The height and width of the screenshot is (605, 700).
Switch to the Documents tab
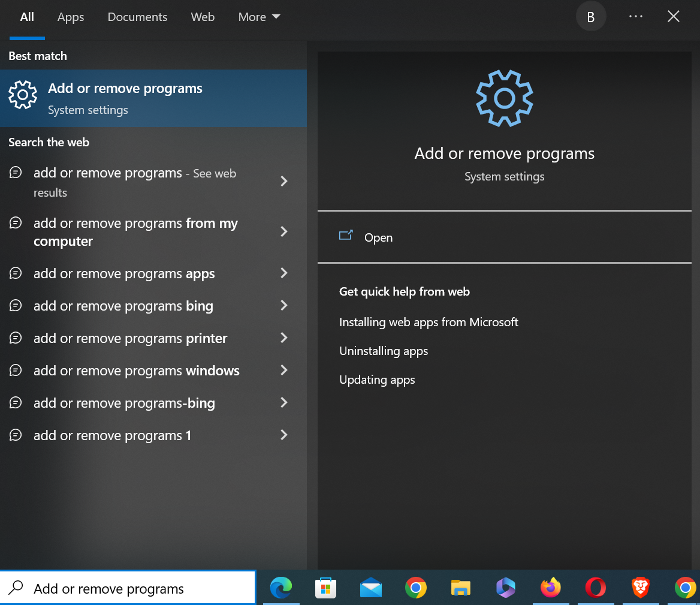(x=137, y=17)
